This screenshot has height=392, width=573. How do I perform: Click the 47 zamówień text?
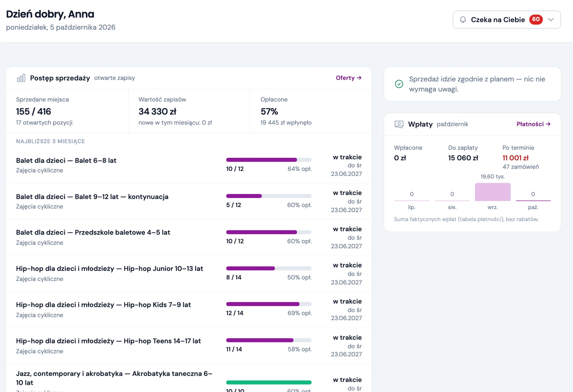tap(521, 167)
